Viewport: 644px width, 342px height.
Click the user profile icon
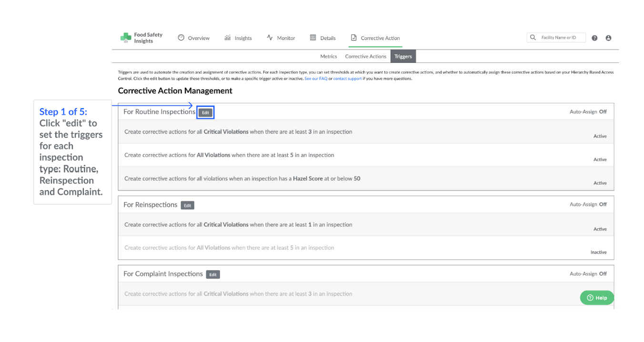(608, 38)
